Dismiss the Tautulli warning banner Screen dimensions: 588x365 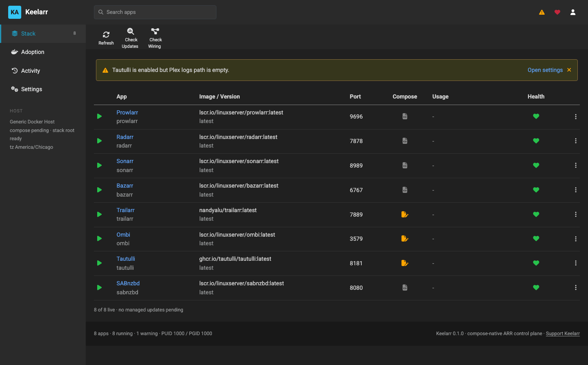point(569,70)
